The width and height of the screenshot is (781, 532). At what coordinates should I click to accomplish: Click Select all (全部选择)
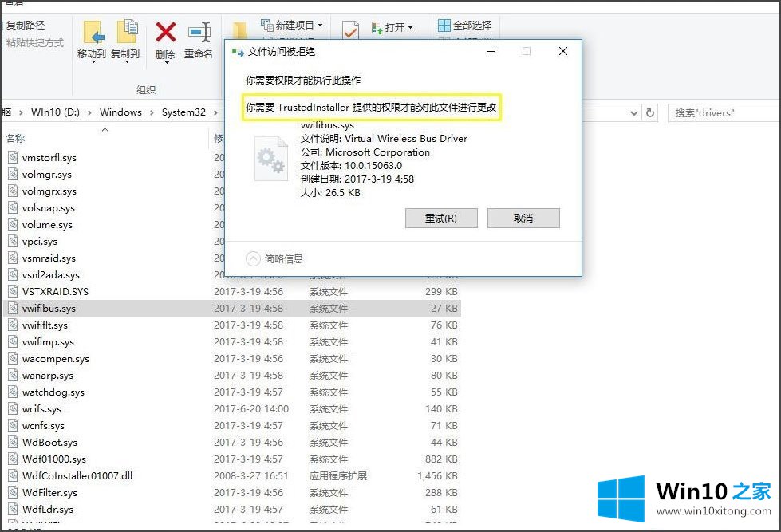(x=464, y=25)
